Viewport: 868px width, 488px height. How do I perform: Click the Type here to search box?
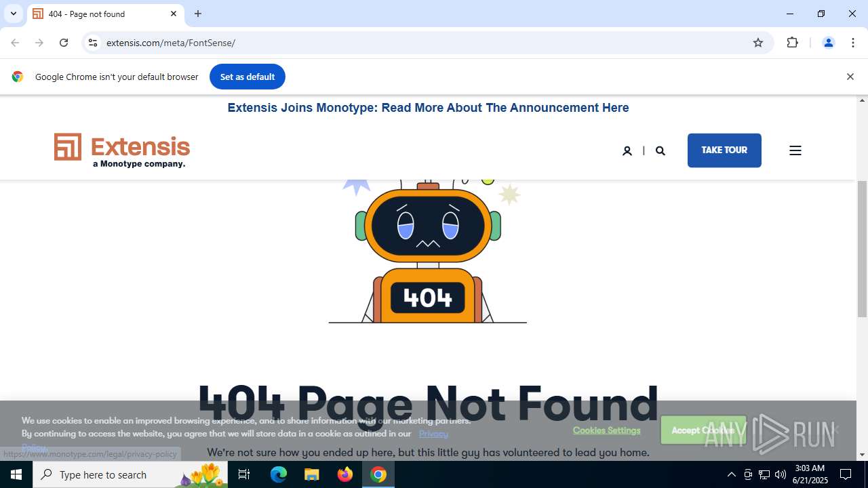point(130,474)
